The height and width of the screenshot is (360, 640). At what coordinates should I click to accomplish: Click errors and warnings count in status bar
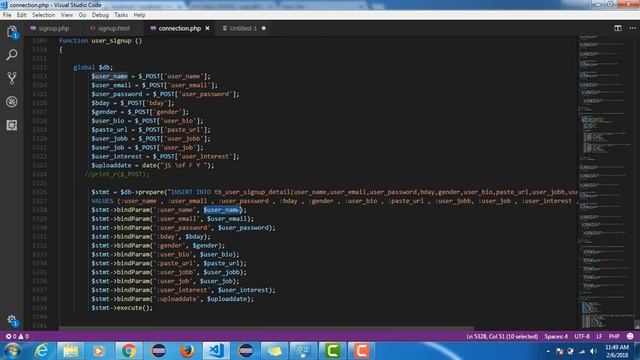click(17, 336)
